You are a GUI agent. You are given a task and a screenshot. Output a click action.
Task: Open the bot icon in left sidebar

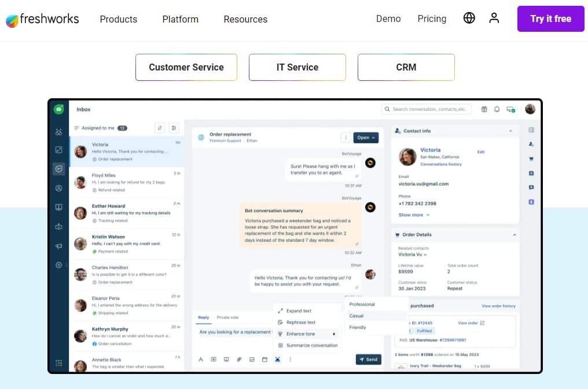point(59,227)
